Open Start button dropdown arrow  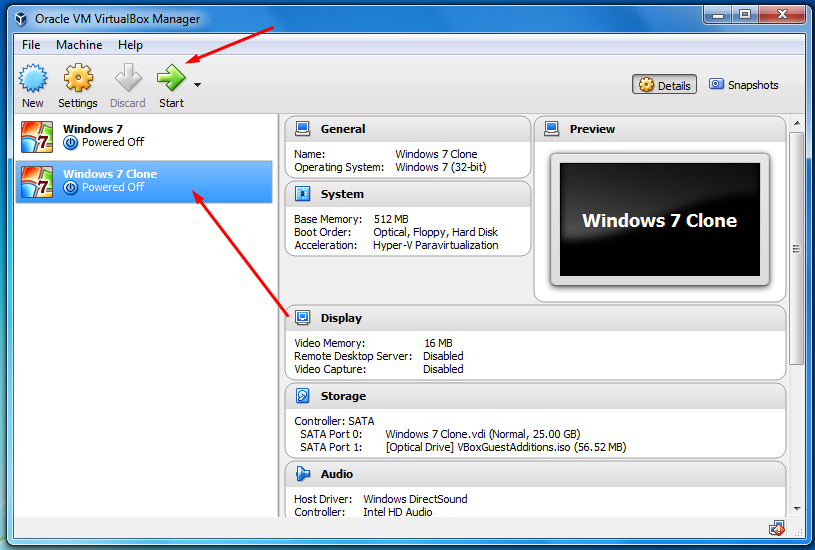click(198, 85)
